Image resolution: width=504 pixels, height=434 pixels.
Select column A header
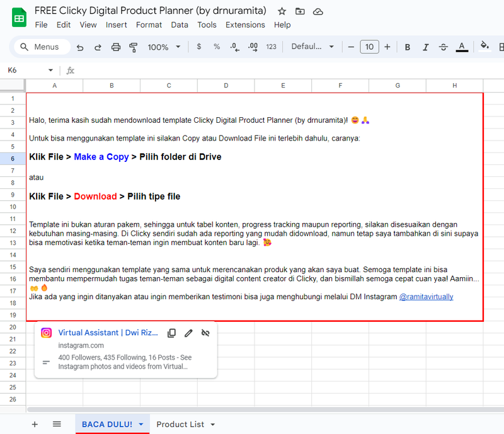pyautogui.click(x=54, y=86)
